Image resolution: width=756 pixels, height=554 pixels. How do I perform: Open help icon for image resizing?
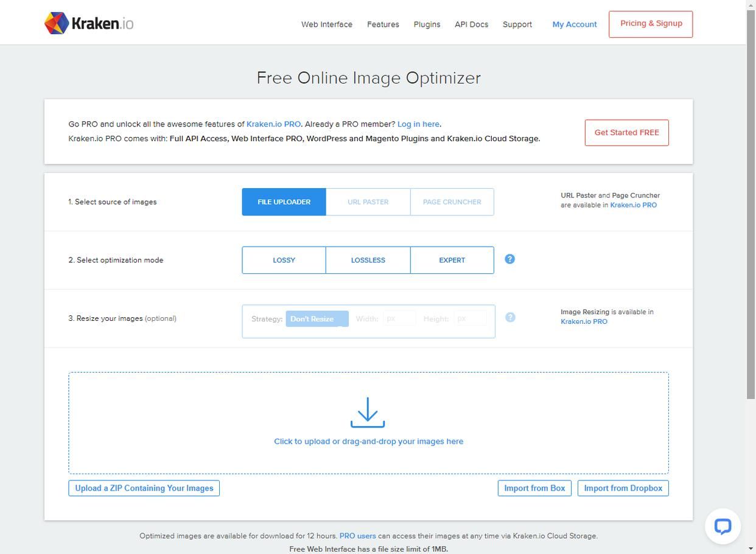pos(511,318)
